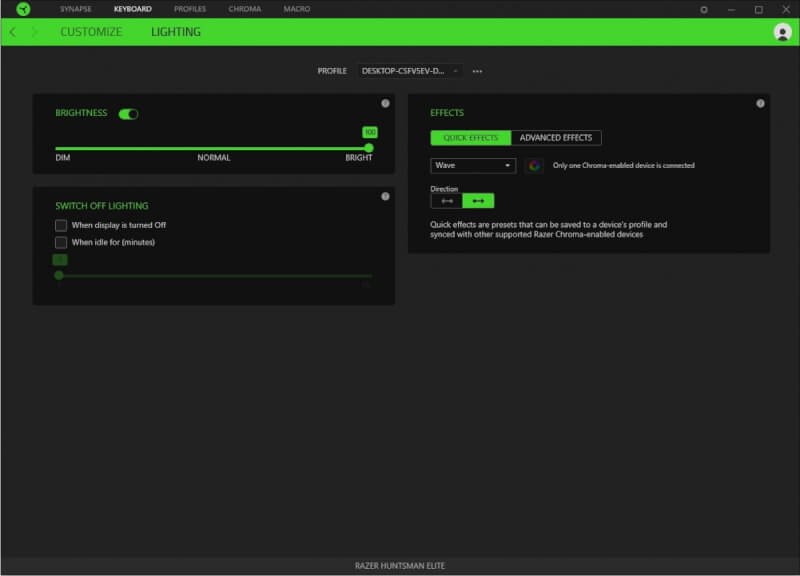Click the brightness value 100 badge
This screenshot has height=576, width=800.
[370, 132]
